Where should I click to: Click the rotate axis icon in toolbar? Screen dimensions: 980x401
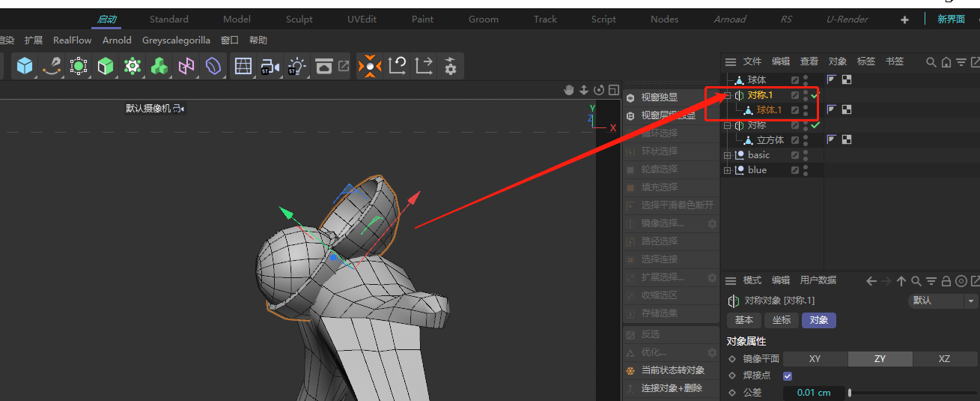(x=397, y=67)
